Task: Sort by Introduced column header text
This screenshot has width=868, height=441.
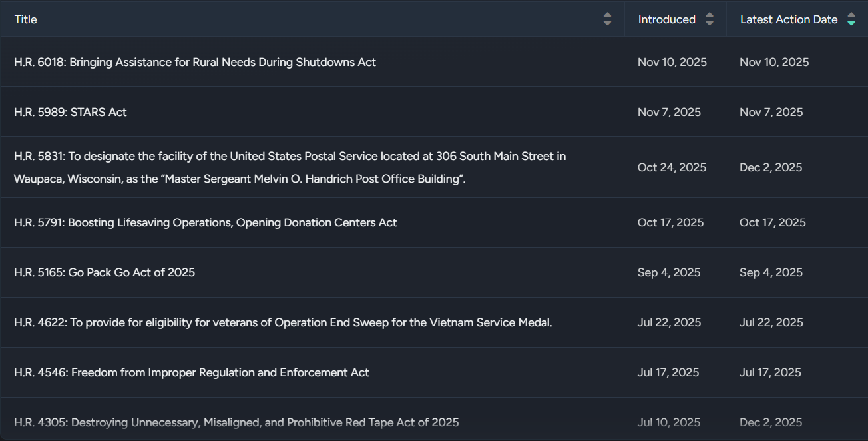Action: [x=666, y=19]
